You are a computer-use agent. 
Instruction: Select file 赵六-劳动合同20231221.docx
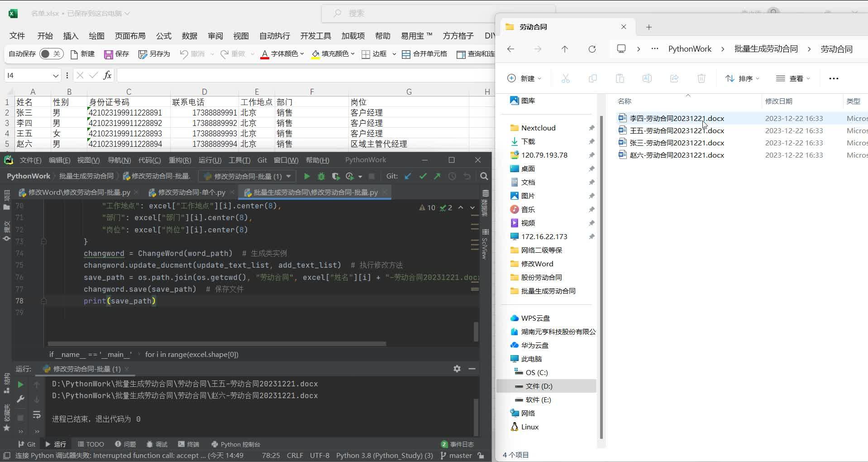pos(677,155)
